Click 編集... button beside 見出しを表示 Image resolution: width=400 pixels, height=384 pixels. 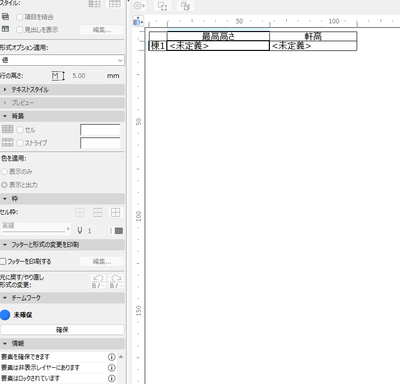coord(102,30)
